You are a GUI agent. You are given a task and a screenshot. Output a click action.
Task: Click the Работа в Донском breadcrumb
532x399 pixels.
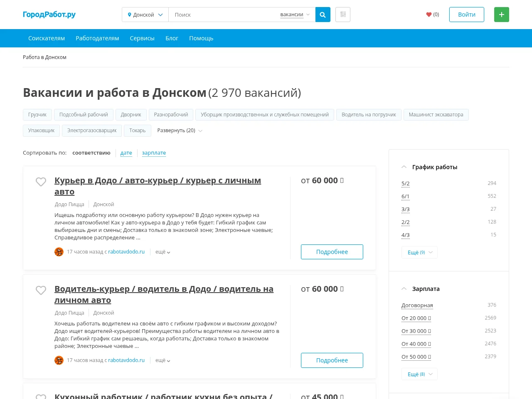tap(44, 57)
